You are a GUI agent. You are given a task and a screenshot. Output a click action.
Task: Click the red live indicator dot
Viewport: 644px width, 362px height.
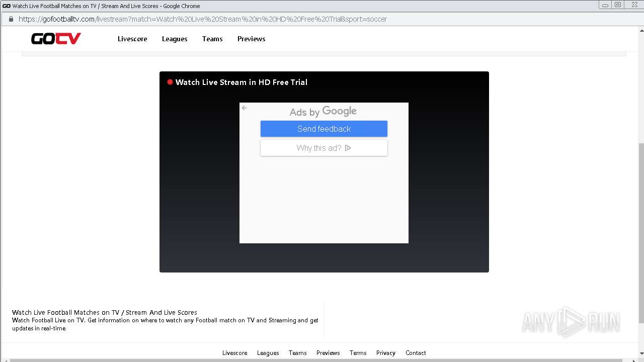(x=170, y=82)
